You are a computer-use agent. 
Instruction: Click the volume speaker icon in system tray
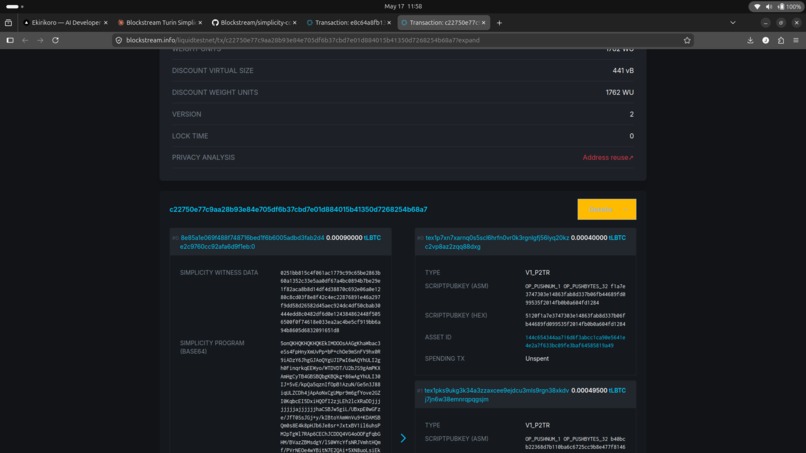click(x=768, y=6)
